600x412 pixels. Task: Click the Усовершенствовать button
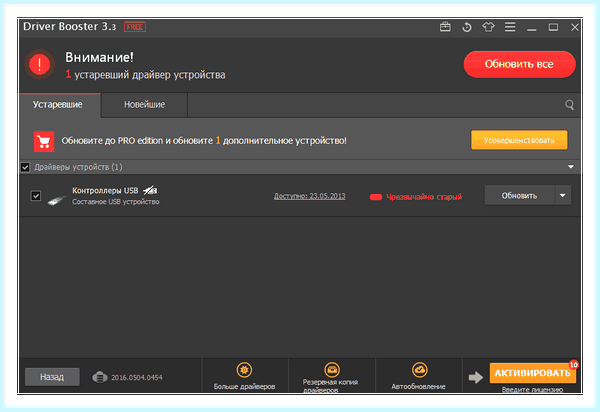coord(519,140)
